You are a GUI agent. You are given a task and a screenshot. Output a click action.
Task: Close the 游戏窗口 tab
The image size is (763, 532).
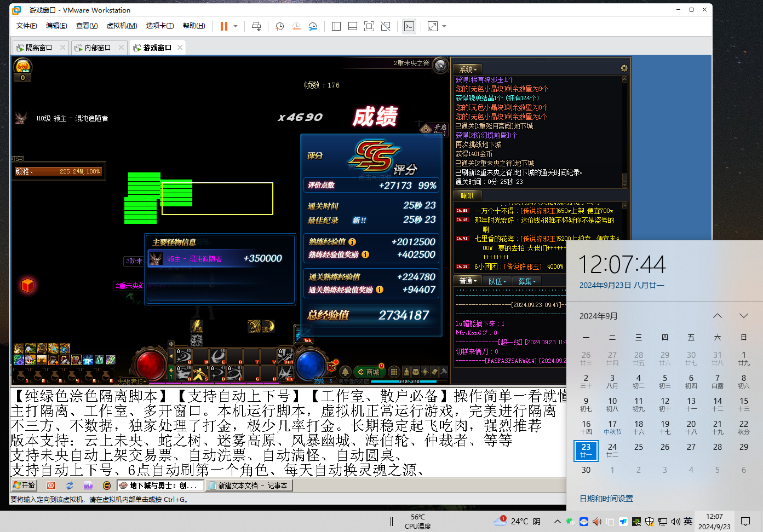[x=180, y=48]
